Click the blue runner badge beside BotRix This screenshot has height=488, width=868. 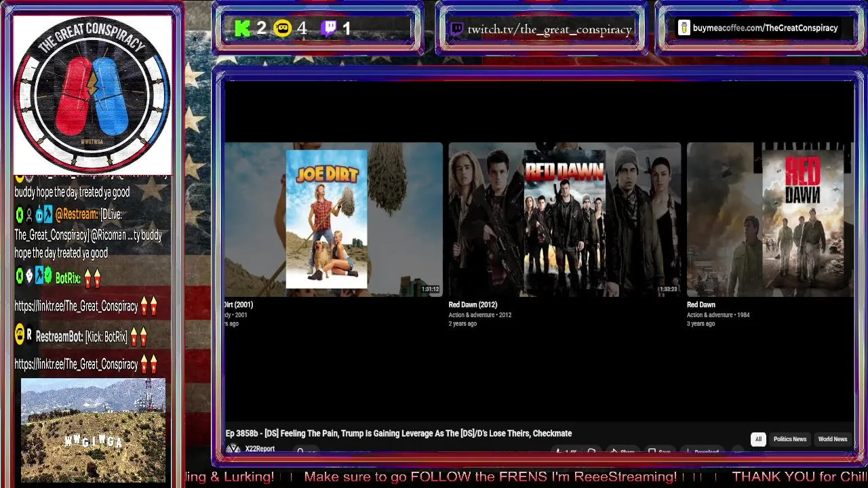[x=39, y=275]
